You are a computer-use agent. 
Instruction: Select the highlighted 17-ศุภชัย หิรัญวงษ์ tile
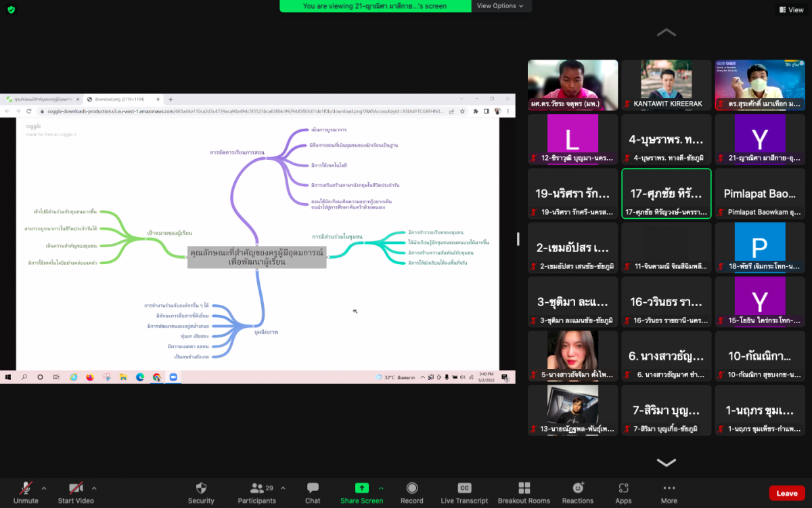coord(667,193)
